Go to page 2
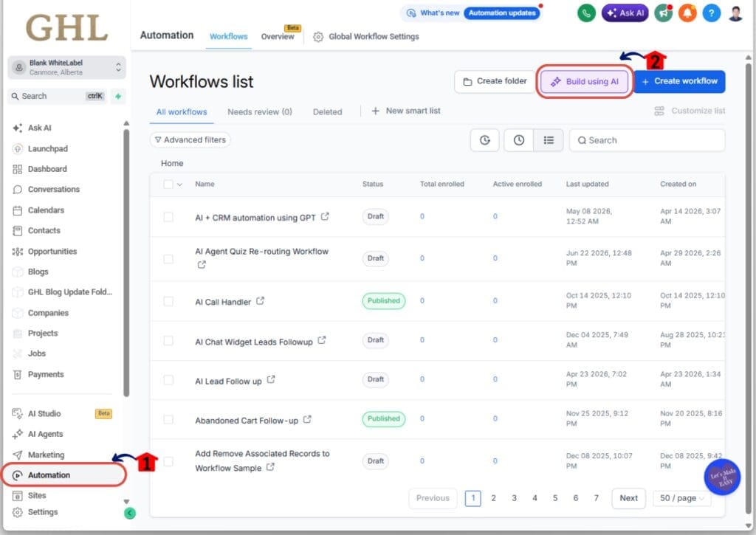756x535 pixels. click(493, 498)
